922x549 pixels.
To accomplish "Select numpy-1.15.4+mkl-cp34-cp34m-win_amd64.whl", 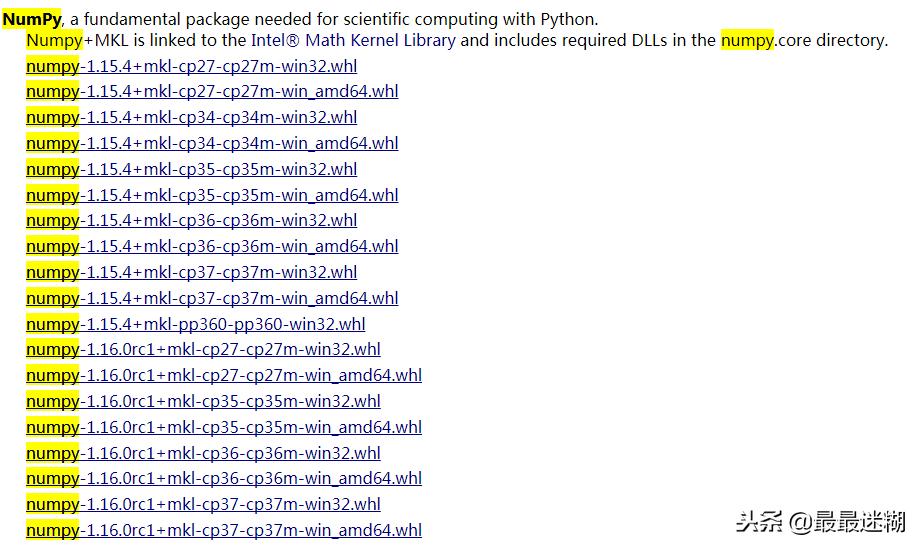I will click(x=212, y=143).
